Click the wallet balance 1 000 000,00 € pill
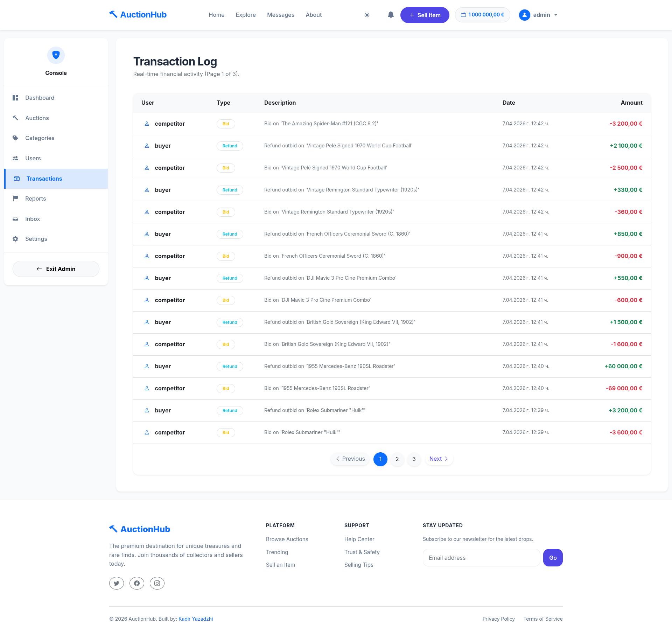 [x=482, y=15]
